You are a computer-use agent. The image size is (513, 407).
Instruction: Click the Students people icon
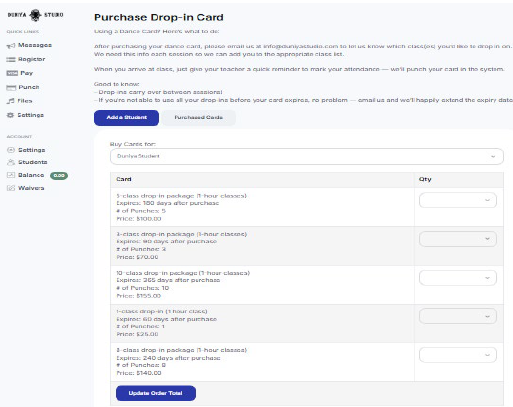coord(11,162)
